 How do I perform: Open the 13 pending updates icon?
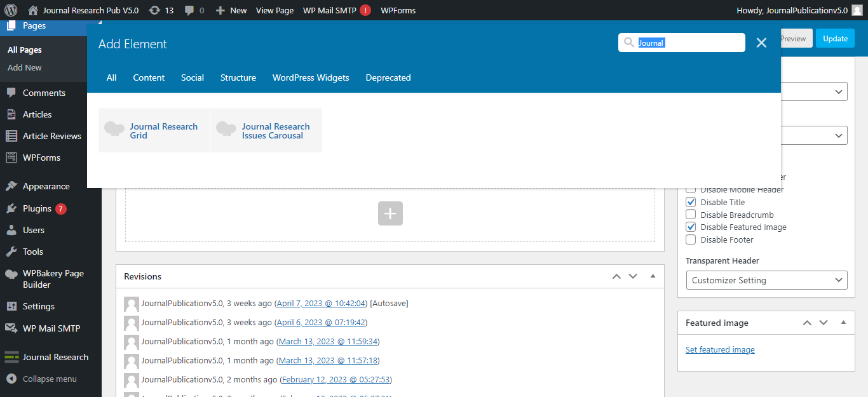pyautogui.click(x=161, y=10)
